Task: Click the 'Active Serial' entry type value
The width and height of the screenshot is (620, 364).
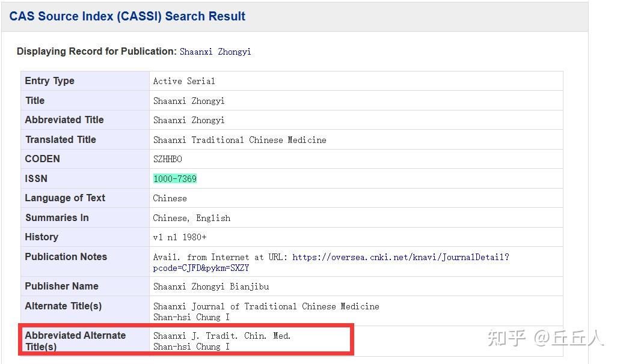Action: tap(183, 81)
